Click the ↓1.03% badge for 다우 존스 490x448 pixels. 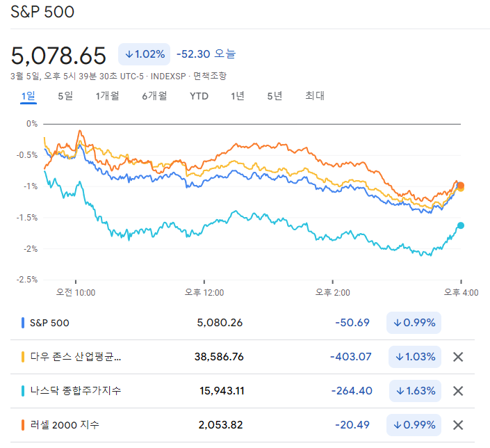pyautogui.click(x=415, y=357)
